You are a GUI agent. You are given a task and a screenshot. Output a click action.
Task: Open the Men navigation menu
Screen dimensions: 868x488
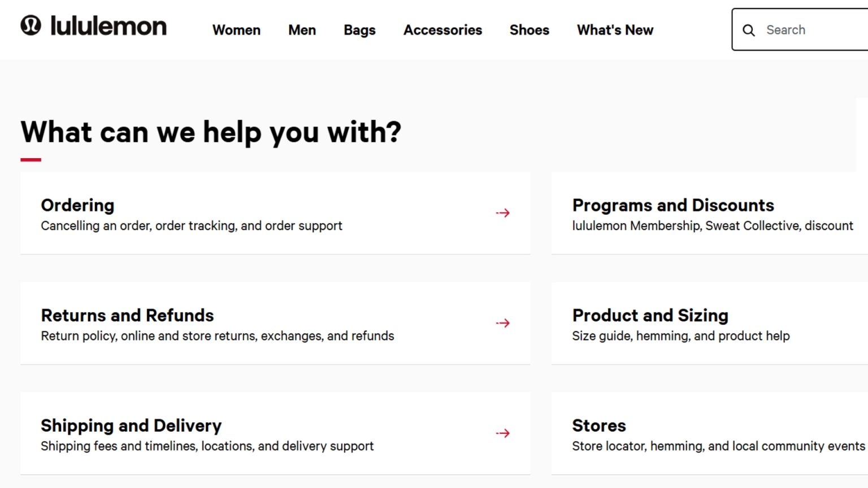click(302, 30)
